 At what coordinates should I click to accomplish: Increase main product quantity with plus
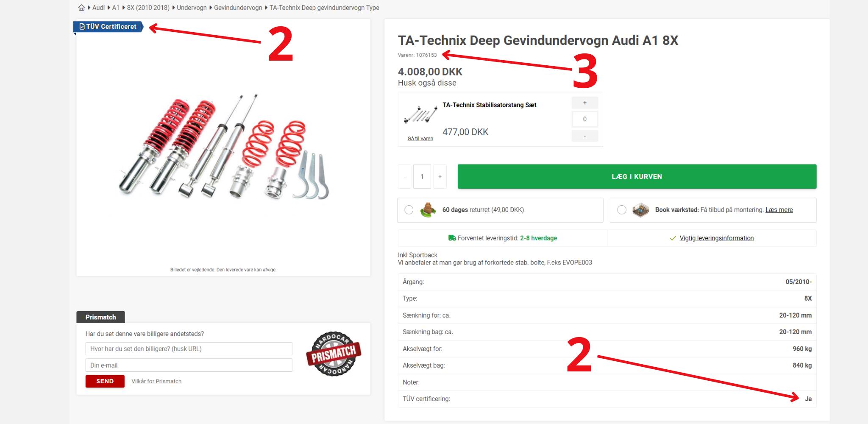pos(440,176)
